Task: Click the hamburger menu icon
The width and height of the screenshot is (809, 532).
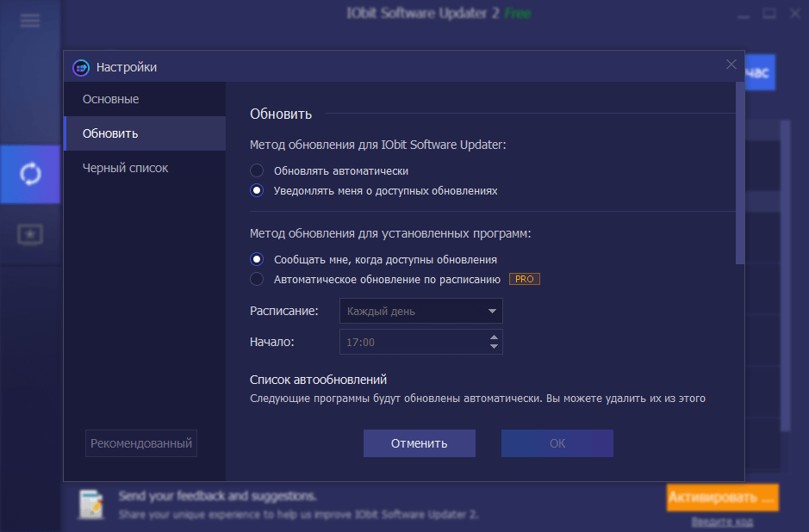Action: pyautogui.click(x=30, y=21)
